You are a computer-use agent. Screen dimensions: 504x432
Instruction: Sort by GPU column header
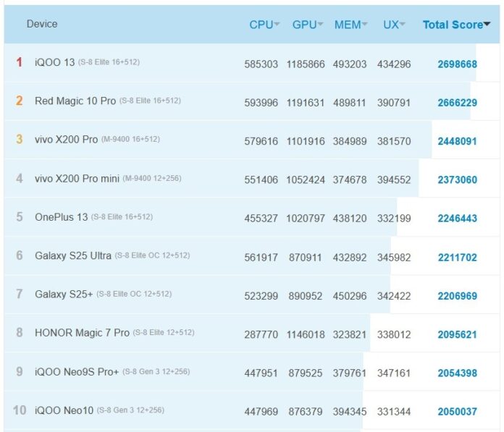307,25
